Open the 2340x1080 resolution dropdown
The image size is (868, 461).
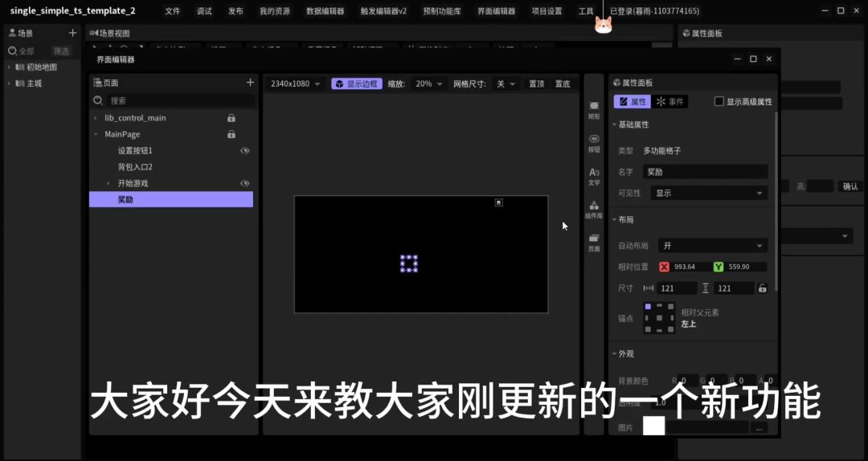(295, 84)
